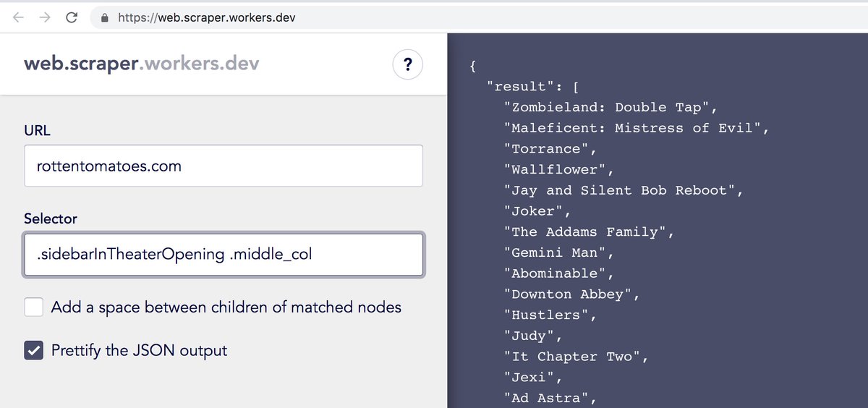
Task: Reload the page with the refresh icon
Action: [x=72, y=19]
